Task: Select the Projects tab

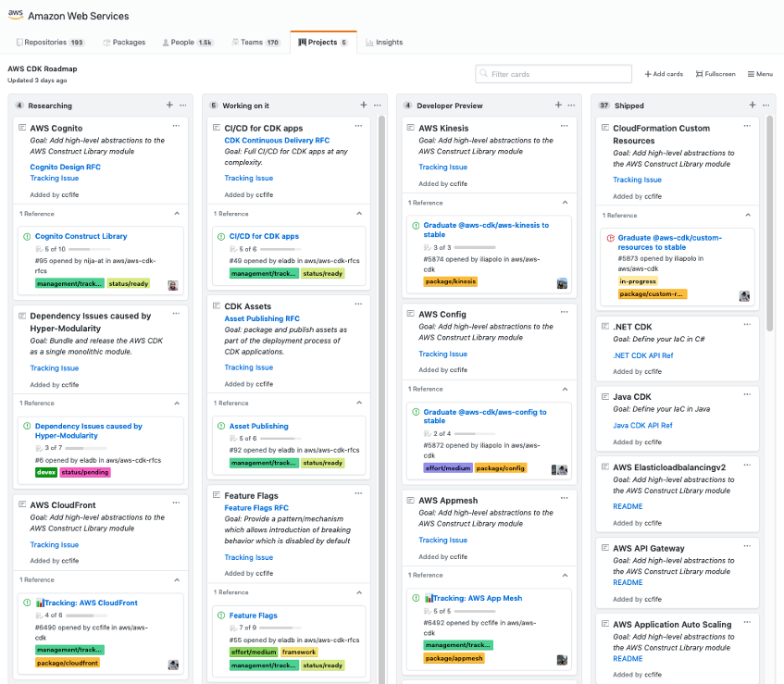Action: click(x=323, y=43)
